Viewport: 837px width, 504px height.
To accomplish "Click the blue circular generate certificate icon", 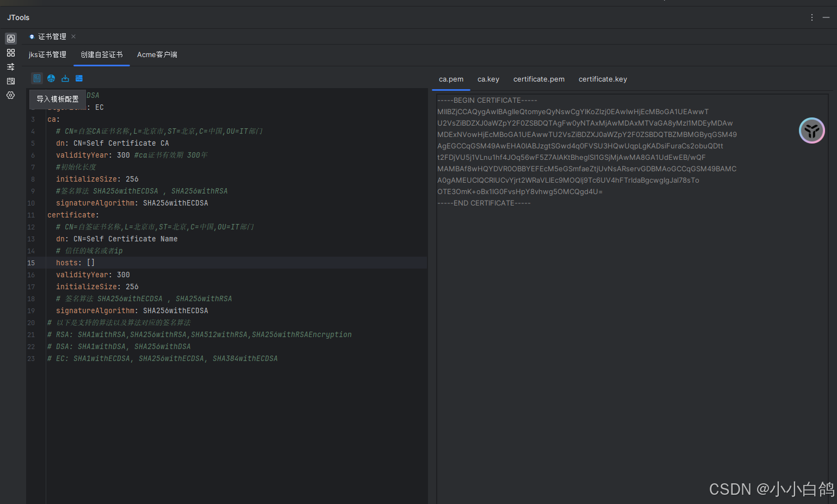I will click(x=51, y=78).
